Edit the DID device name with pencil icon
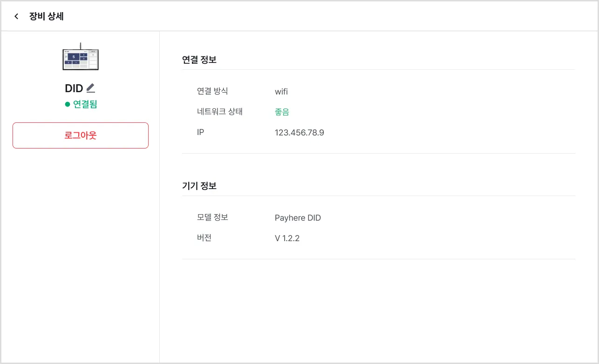Screen dimensions: 599x364 coord(91,88)
